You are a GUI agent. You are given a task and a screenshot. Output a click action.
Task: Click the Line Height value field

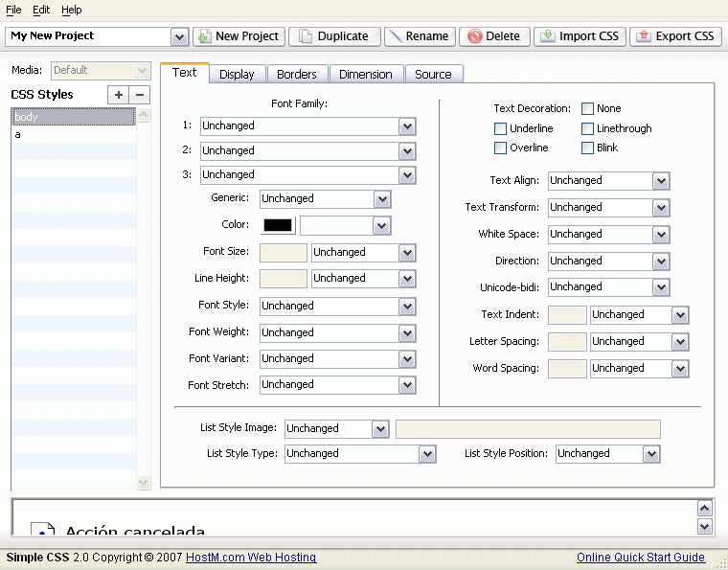[x=284, y=279]
